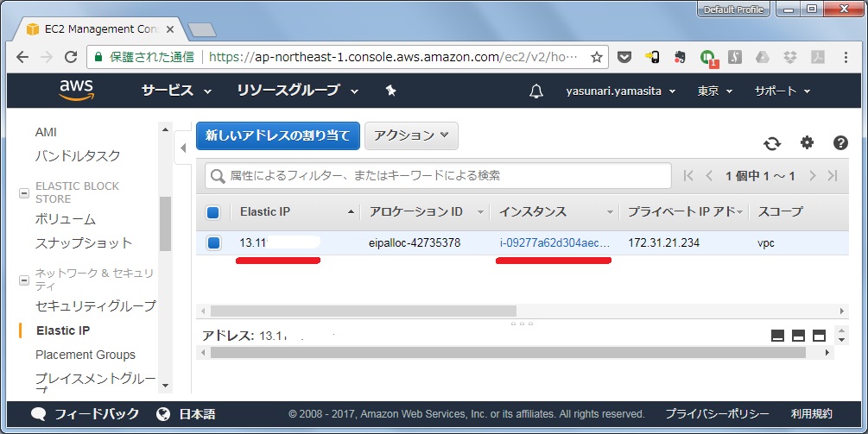Viewport: 868px width, 434px height.
Task: Click the browser back arrow
Action: 22,56
